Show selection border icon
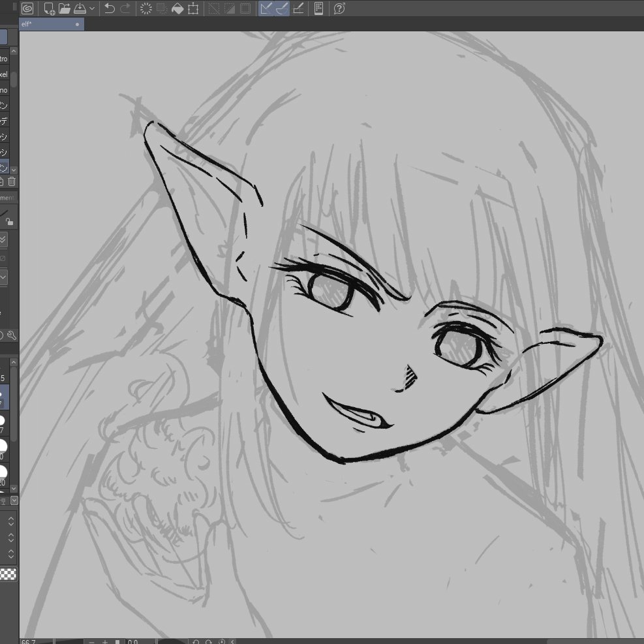Image resolution: width=644 pixels, height=644 pixels. (245, 8)
